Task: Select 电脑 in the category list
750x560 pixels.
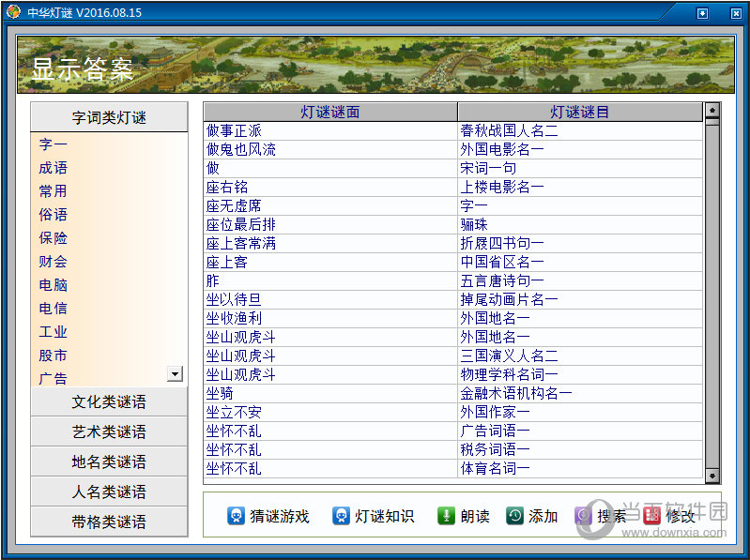Action: (53, 285)
